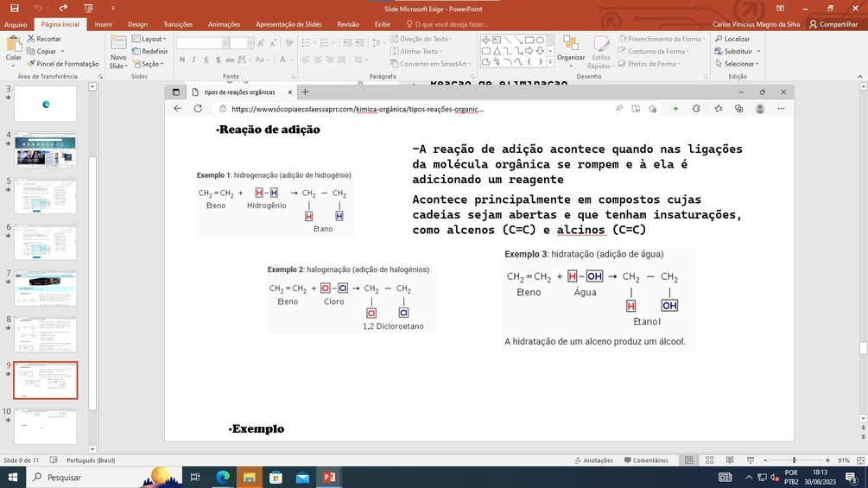Open Task View from the taskbar
This screenshot has height=488, width=868.
tap(195, 477)
